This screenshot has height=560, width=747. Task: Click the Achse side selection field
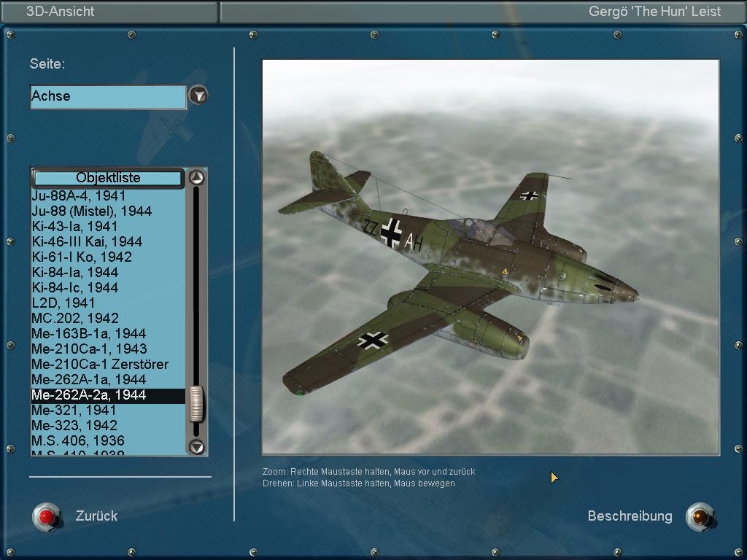[x=108, y=97]
